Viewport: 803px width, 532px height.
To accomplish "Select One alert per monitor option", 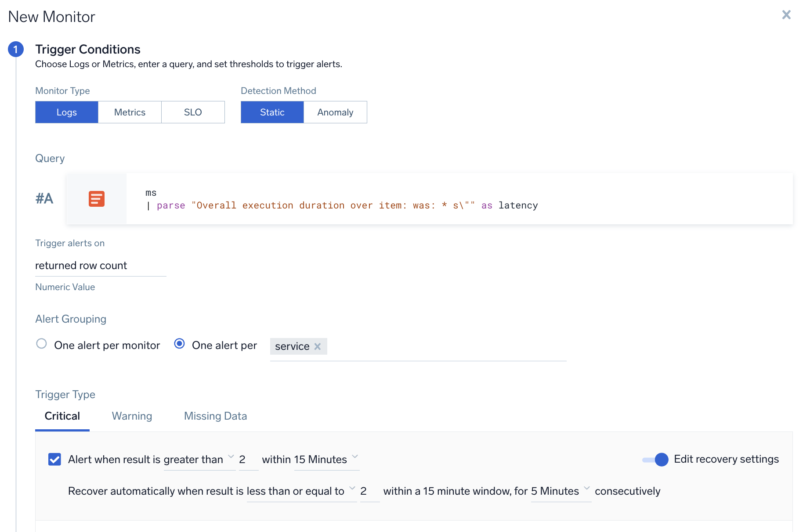I will click(42, 344).
